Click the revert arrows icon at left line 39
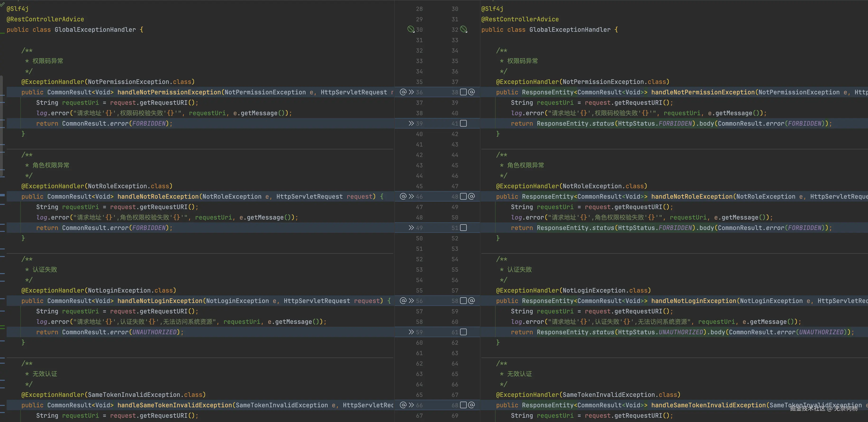This screenshot has width=868, height=422. pos(411,124)
